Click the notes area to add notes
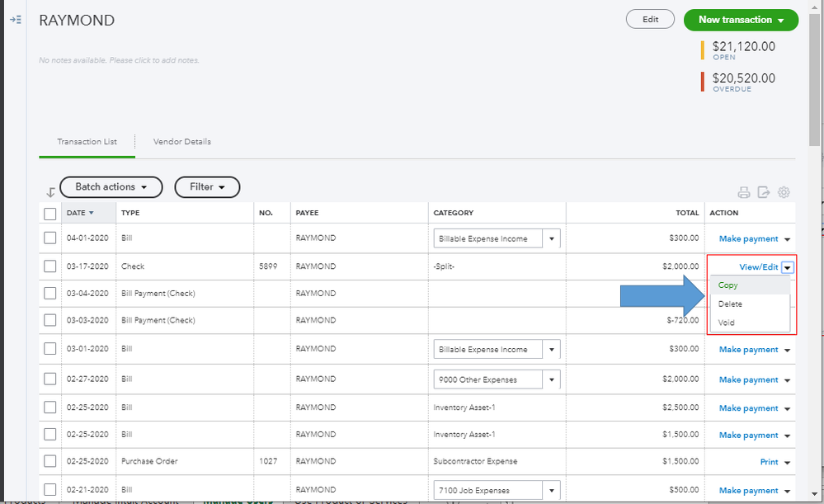The image size is (824, 504). pos(119,60)
